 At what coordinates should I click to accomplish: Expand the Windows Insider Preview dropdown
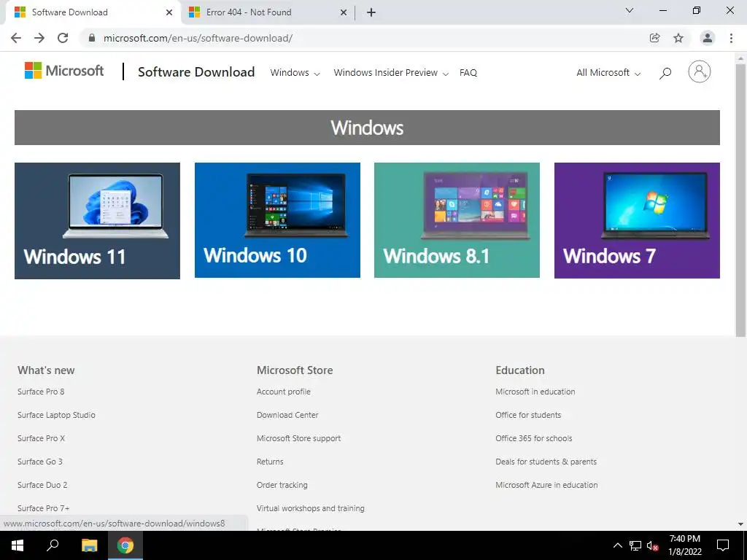click(391, 73)
